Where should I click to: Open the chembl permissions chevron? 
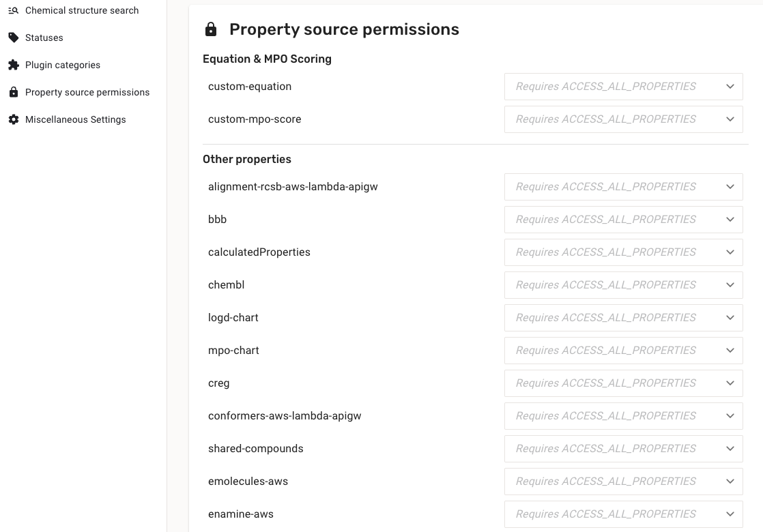730,285
